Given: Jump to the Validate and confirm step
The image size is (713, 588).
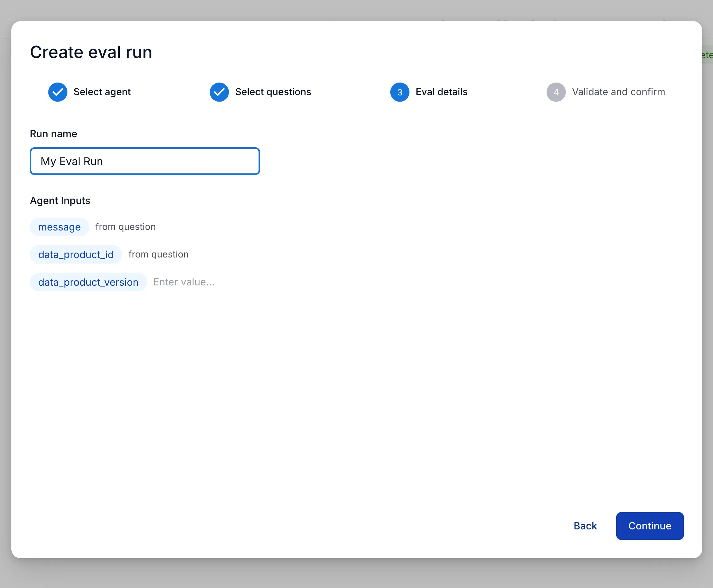Looking at the screenshot, I should (x=618, y=92).
